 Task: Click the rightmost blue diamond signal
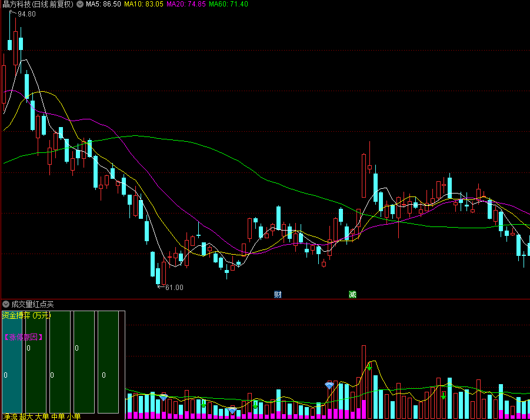[329, 385]
